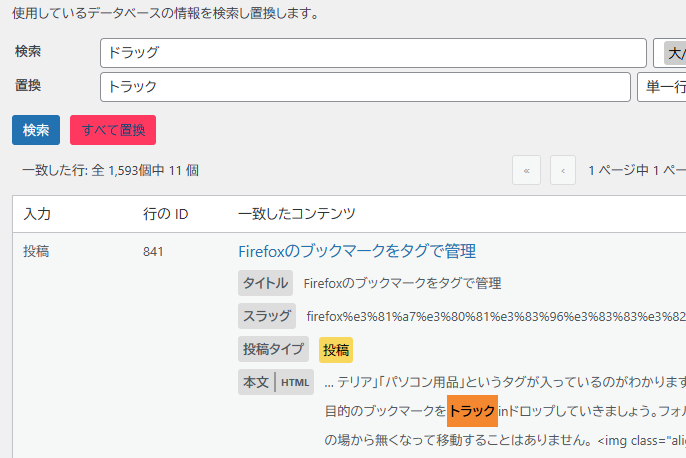The width and height of the screenshot is (686, 458).
Task: Click the 検索 search text field
Action: (x=372, y=52)
